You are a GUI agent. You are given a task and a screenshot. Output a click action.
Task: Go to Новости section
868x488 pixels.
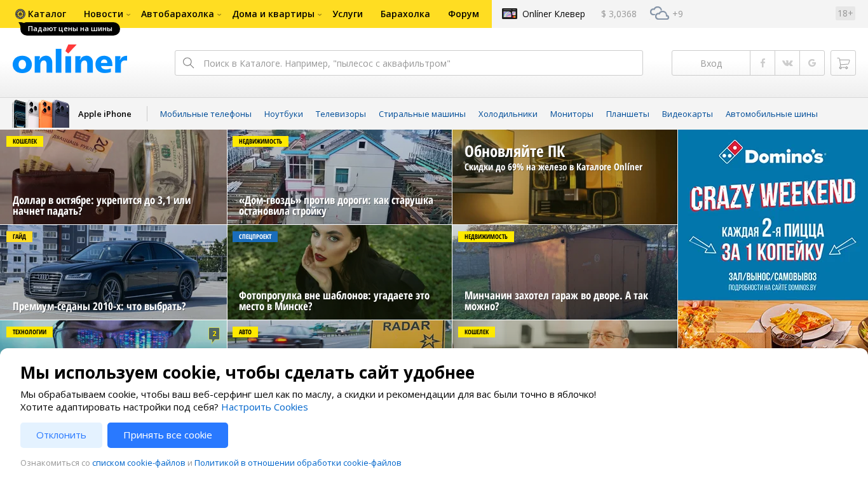click(104, 14)
